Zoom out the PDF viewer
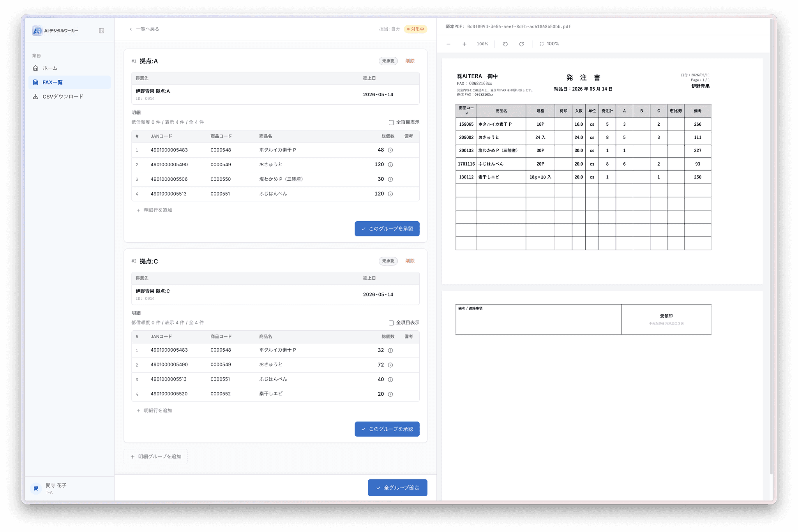 [x=448, y=44]
